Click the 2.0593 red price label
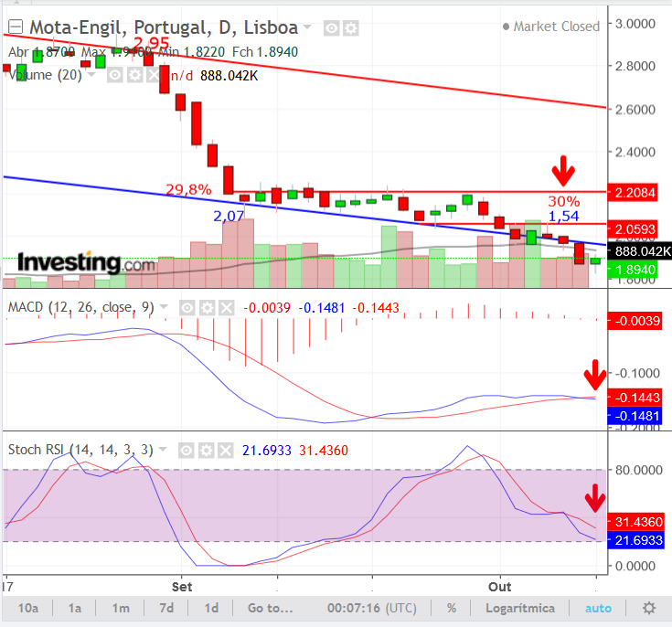 pyautogui.click(x=633, y=229)
